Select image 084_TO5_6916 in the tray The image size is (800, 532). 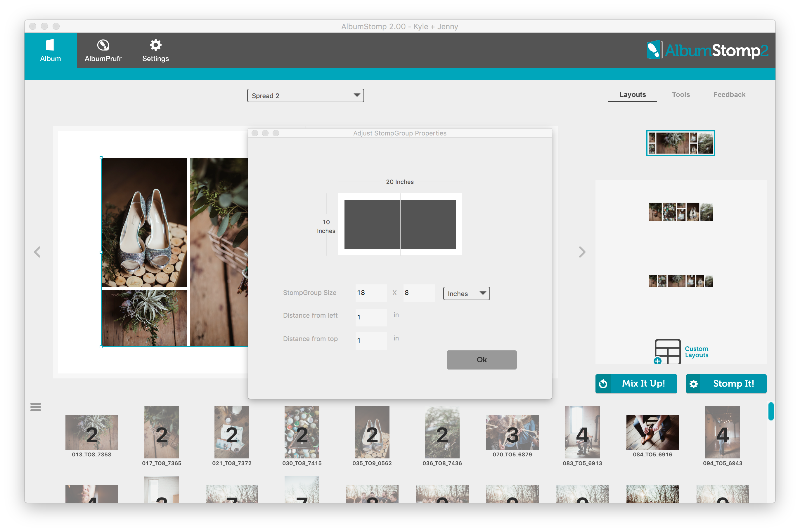(652, 432)
